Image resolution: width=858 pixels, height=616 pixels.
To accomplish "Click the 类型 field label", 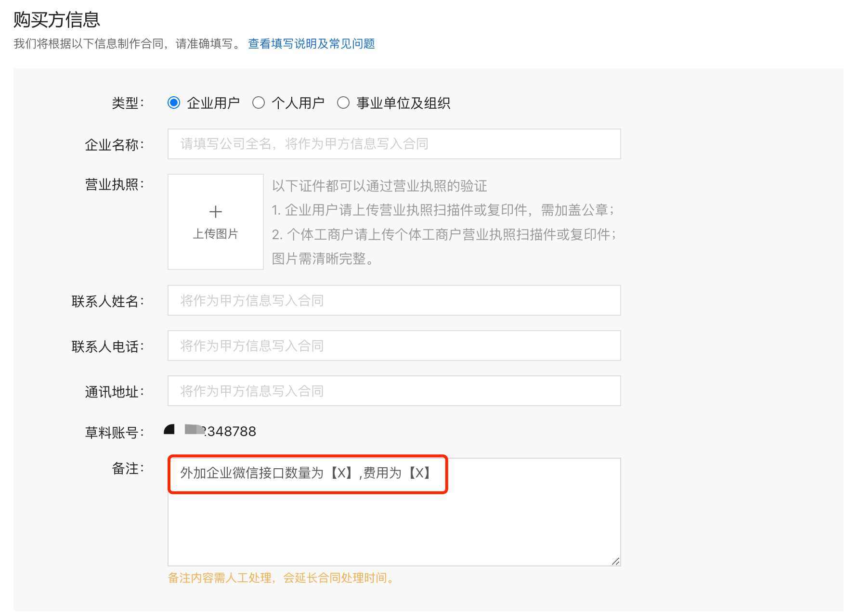I will (x=126, y=103).
